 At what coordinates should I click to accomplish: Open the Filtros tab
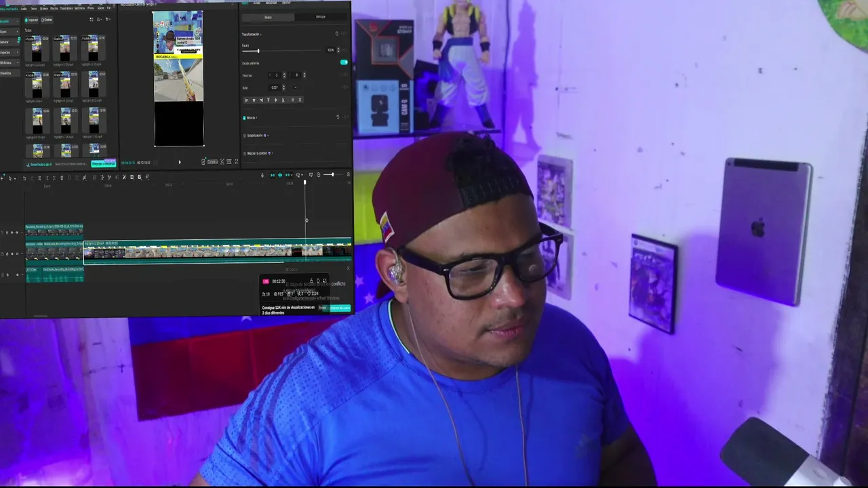91,9
